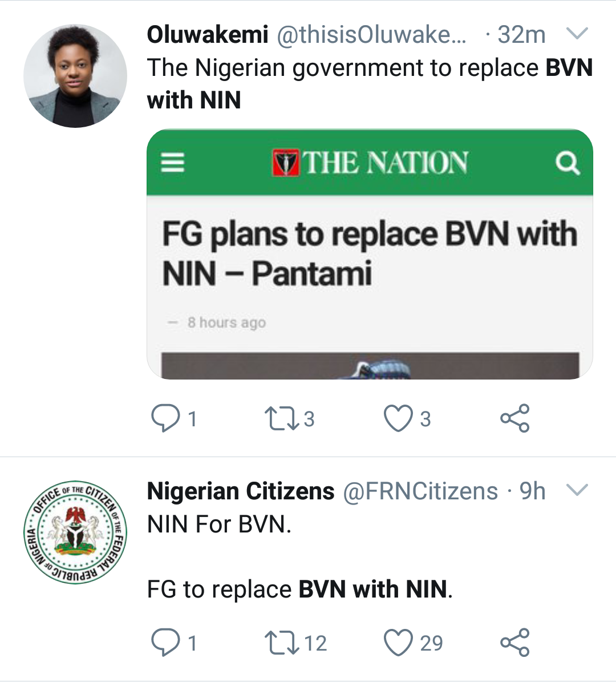The width and height of the screenshot is (616, 682).
Task: Open The Nation hamburger menu
Action: (173, 163)
